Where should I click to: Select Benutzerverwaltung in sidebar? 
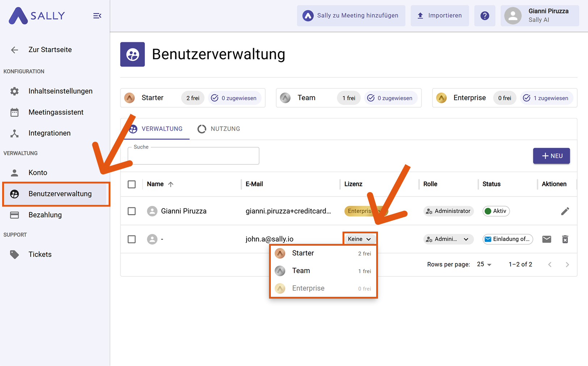[55, 194]
